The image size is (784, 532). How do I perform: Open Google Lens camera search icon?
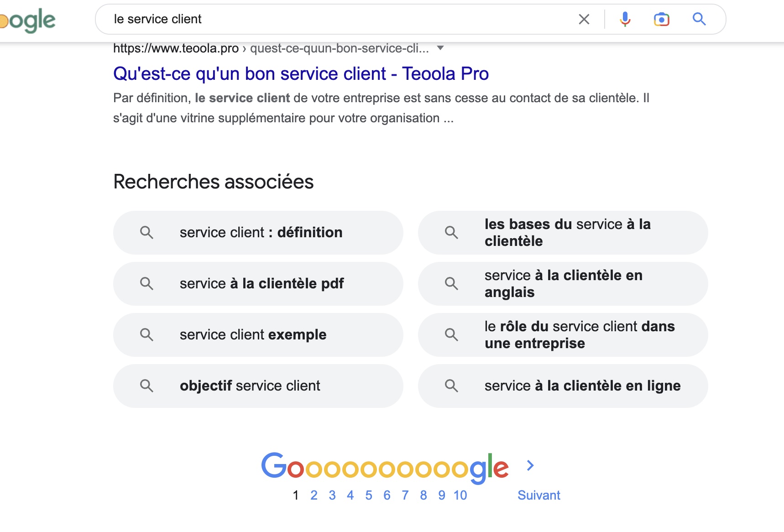click(661, 19)
